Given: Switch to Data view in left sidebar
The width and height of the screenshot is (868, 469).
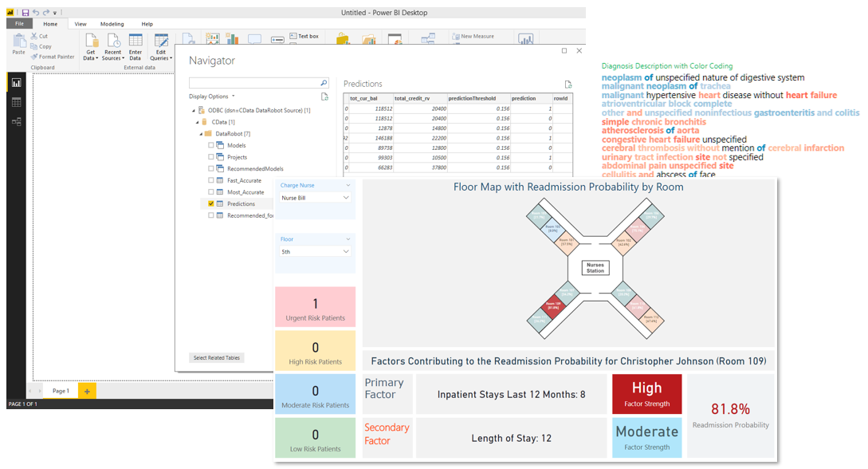Looking at the screenshot, I should coord(17,102).
